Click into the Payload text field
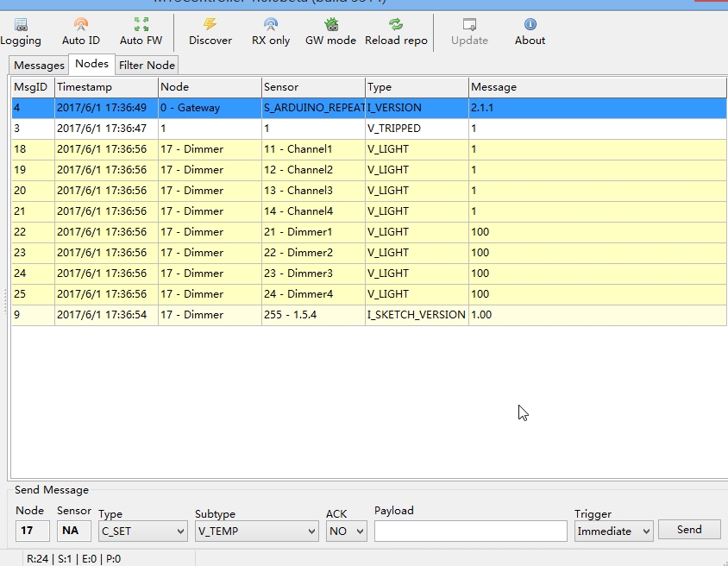This screenshot has height=566, width=728. click(470, 531)
